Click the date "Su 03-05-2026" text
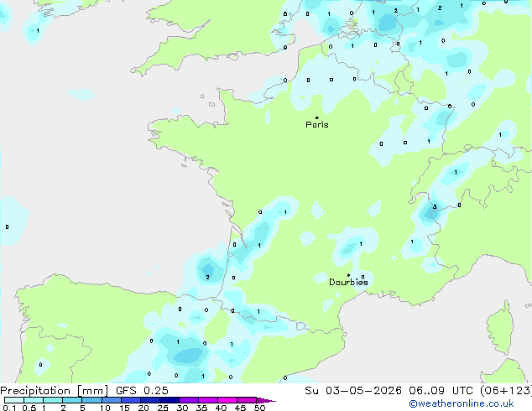 (353, 391)
